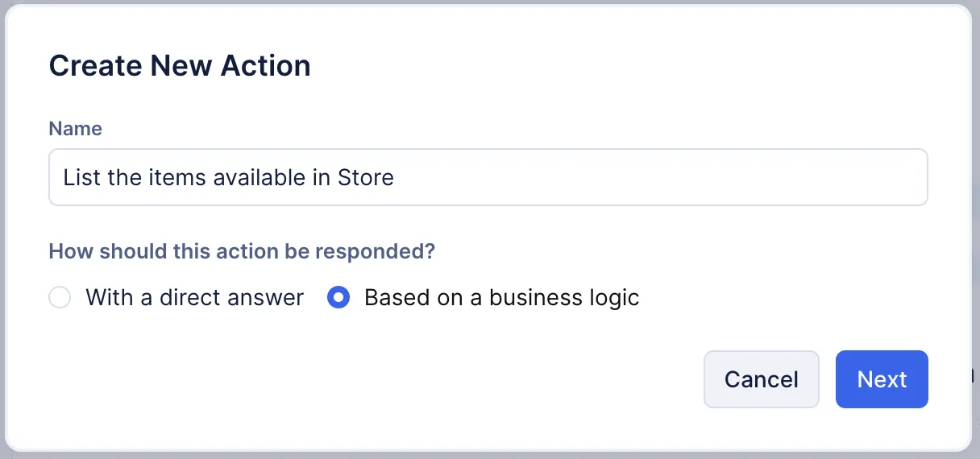The height and width of the screenshot is (459, 980).
Task: Select the "Based on a business logic" radio button
Action: (338, 298)
